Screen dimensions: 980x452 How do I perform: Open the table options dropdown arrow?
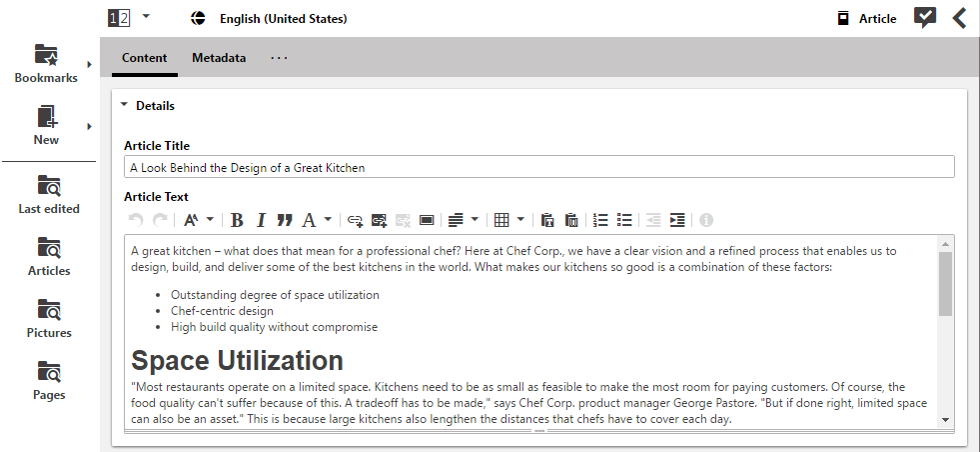click(520, 219)
